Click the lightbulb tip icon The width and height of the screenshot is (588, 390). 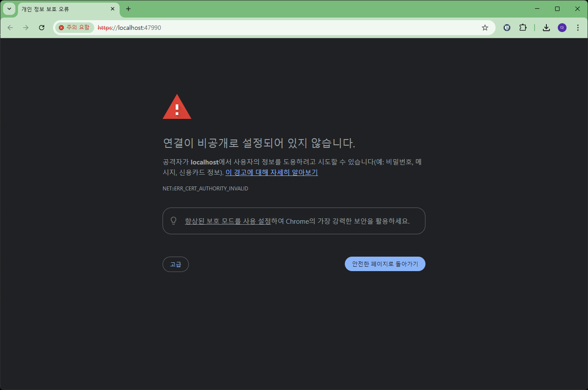[x=174, y=221]
